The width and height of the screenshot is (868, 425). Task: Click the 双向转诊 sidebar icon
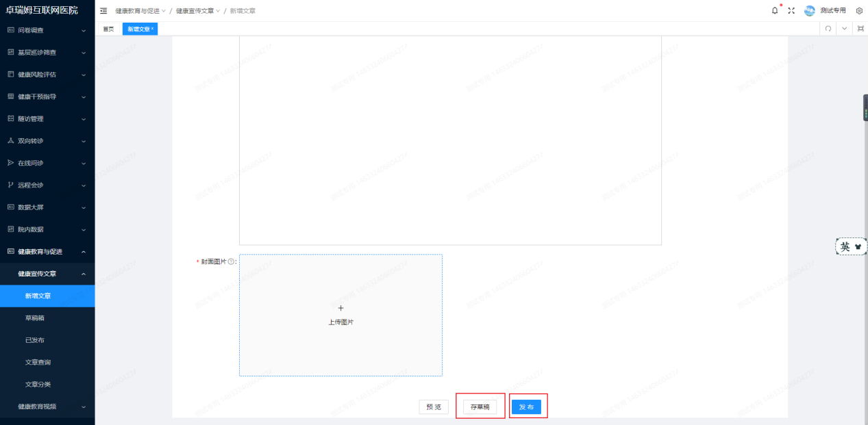pos(10,140)
